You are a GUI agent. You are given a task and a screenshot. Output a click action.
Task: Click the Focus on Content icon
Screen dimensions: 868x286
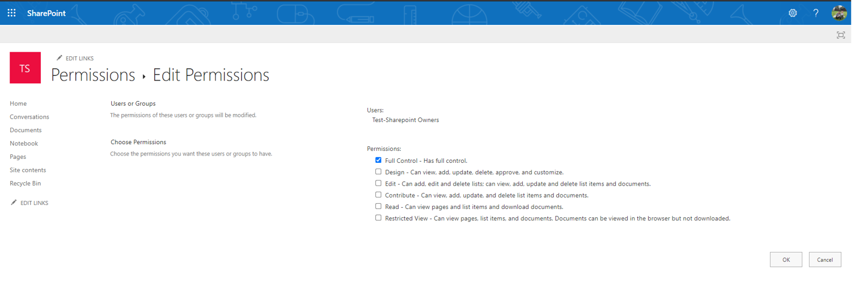point(841,35)
